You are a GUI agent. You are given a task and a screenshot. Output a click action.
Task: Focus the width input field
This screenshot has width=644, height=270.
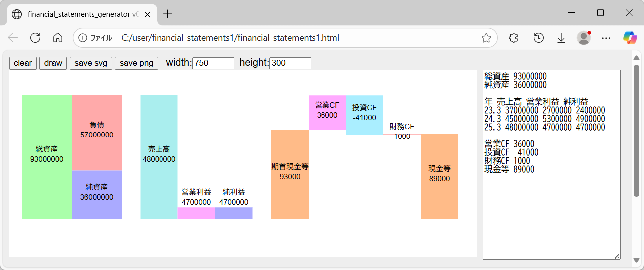tap(213, 63)
